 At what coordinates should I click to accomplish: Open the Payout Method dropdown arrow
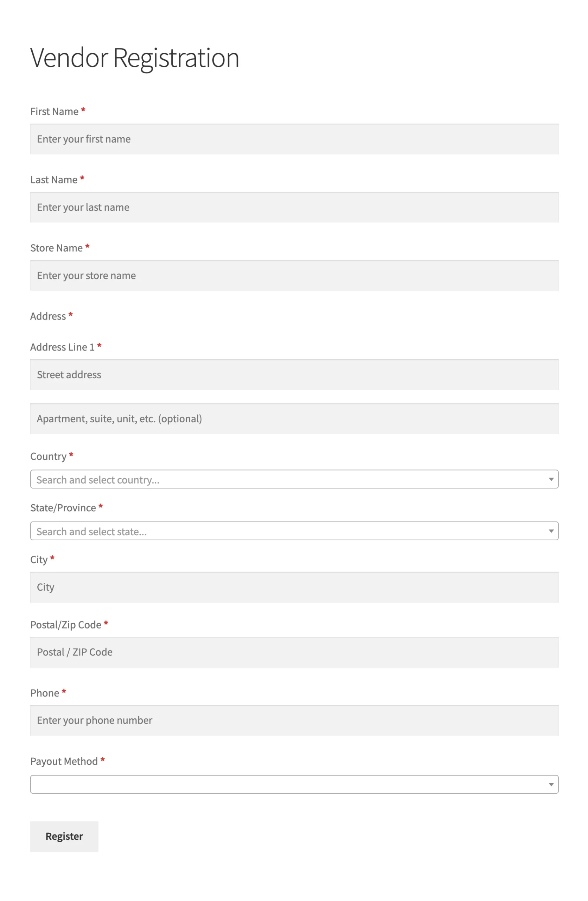(551, 784)
